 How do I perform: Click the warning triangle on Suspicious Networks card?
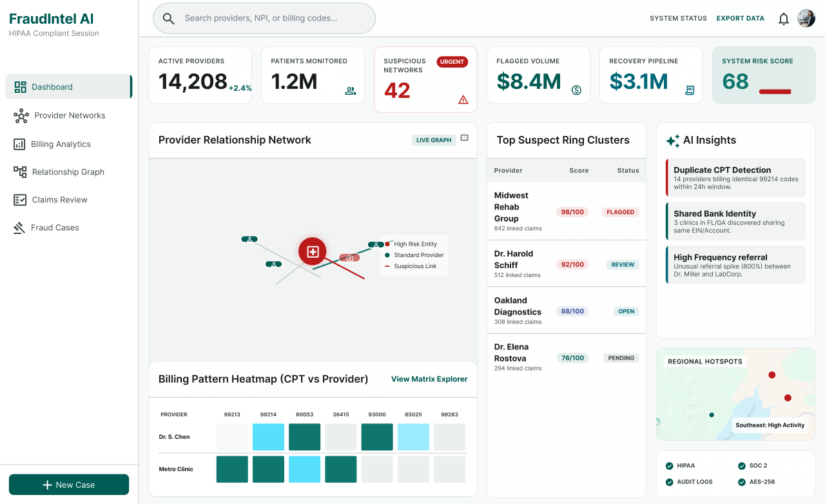[x=463, y=99]
